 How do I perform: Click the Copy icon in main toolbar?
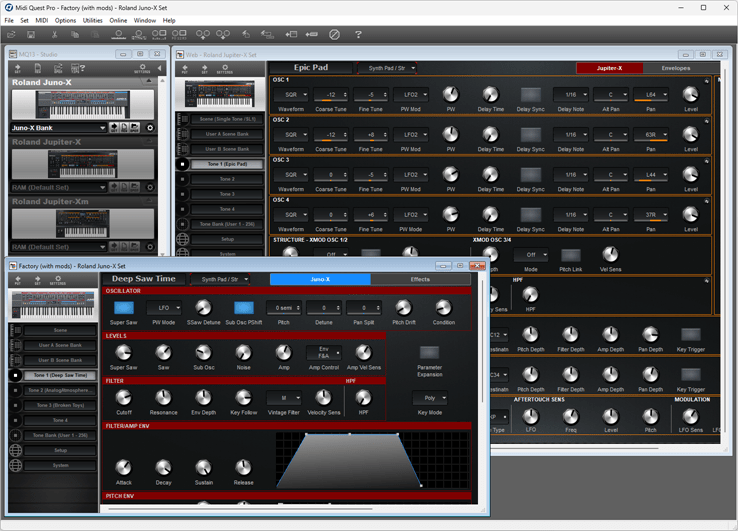point(74,34)
